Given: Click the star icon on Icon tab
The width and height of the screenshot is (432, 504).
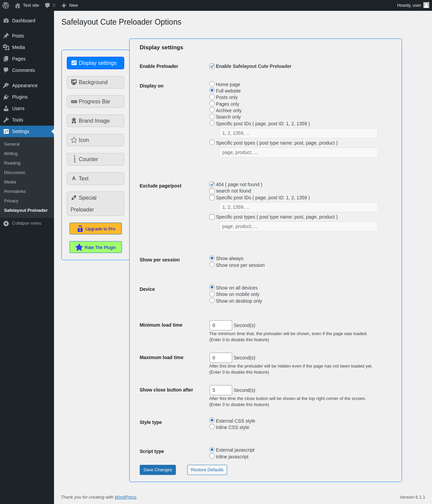Looking at the screenshot, I should pos(74,140).
